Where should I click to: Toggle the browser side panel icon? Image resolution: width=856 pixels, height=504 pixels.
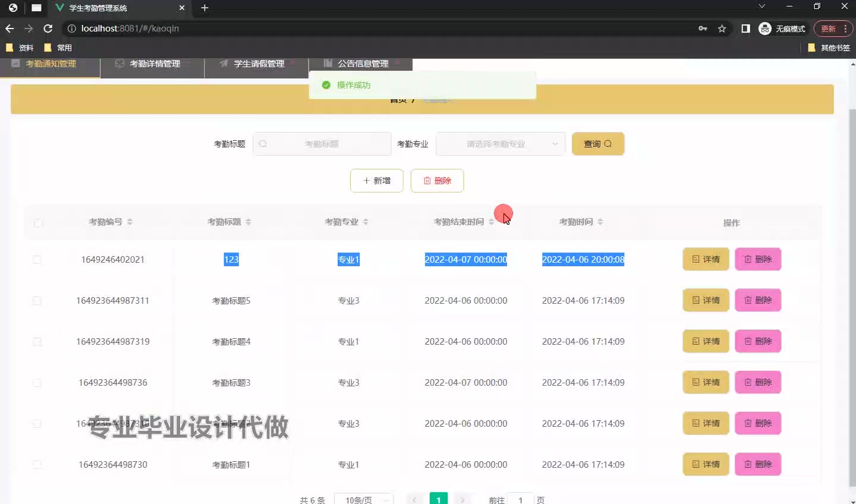(745, 29)
